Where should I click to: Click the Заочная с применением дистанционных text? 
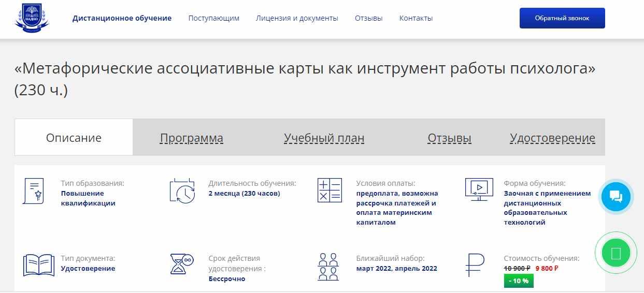coord(547,208)
